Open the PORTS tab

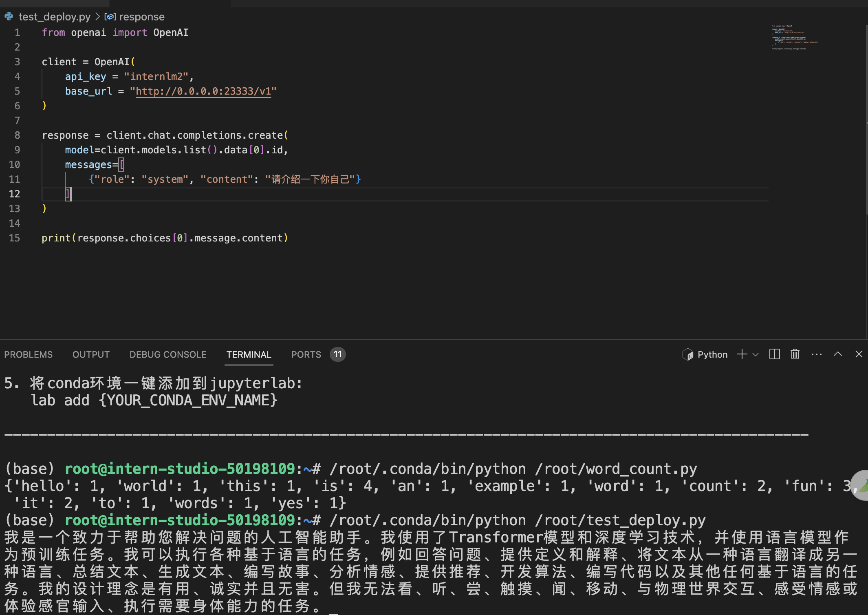306,354
